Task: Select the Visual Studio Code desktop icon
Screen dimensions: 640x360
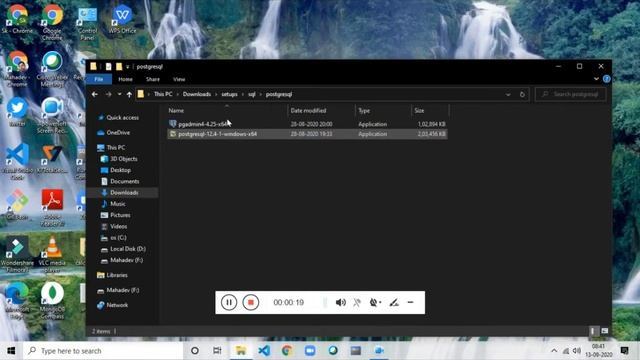Action: (x=17, y=161)
